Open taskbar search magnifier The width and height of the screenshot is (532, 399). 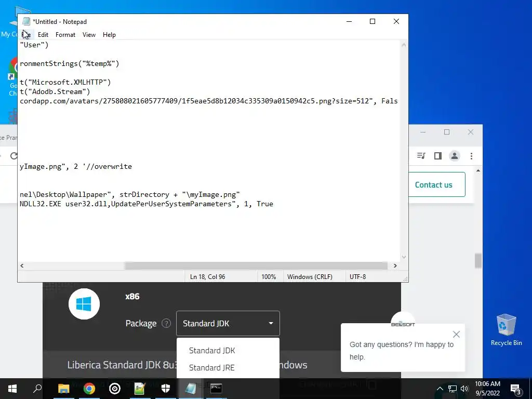point(37,389)
